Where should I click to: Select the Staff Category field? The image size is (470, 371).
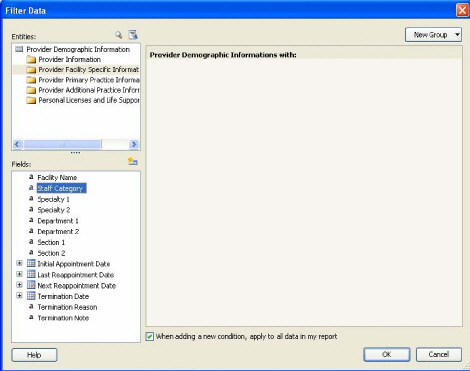(61, 188)
